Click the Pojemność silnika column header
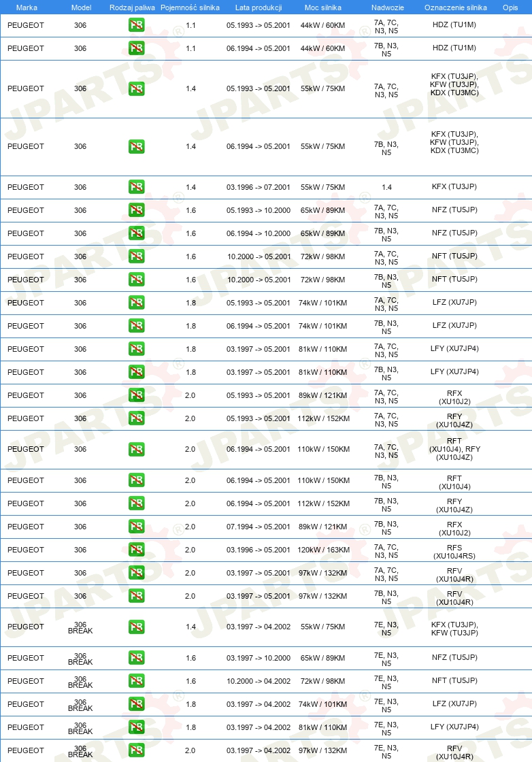Screen dimensions: 532x762 click(x=190, y=7)
